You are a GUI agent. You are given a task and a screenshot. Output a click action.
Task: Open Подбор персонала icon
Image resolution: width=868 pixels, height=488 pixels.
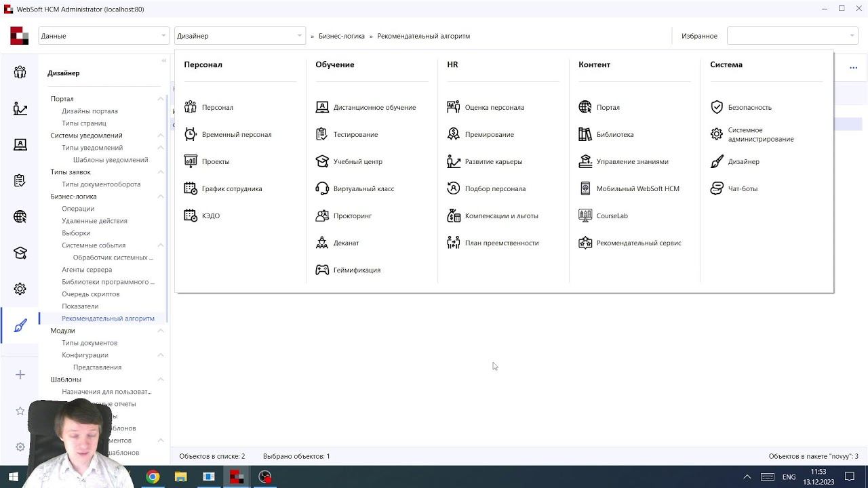[x=454, y=188]
